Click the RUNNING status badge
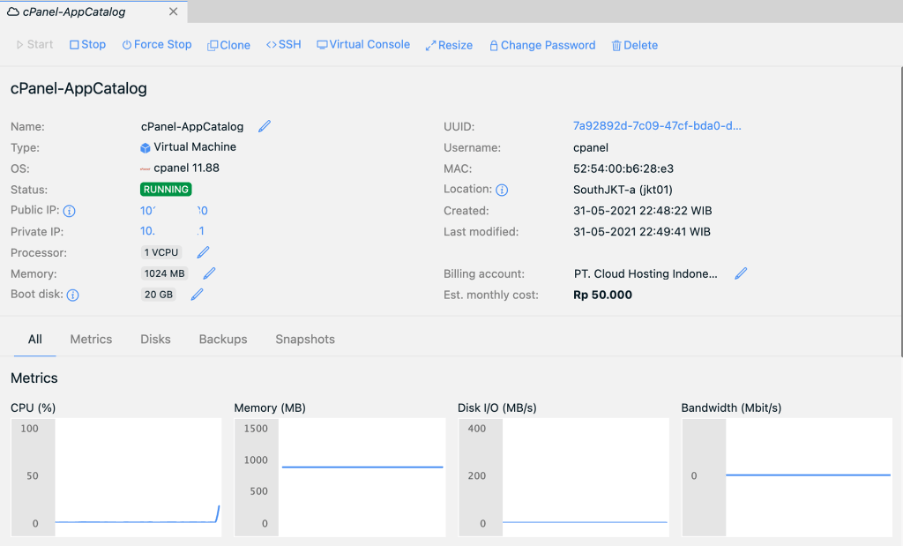The height and width of the screenshot is (546, 904). 166,189
